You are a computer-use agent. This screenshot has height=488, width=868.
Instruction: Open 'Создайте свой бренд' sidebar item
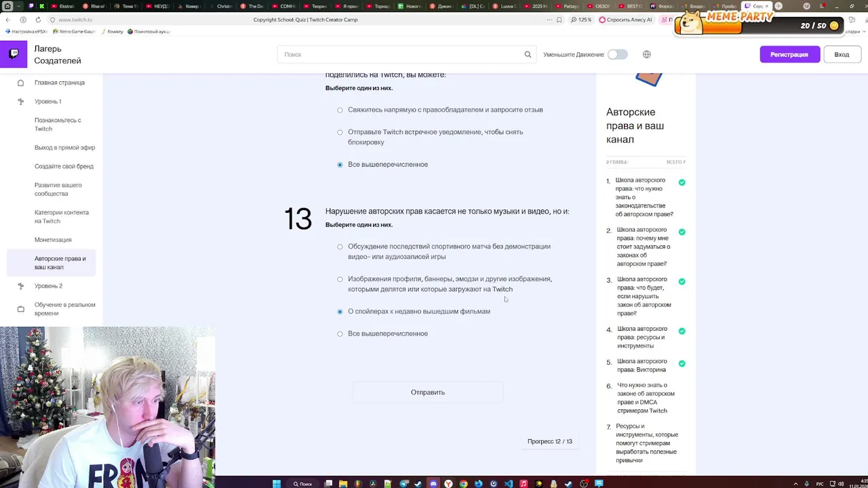click(x=64, y=167)
